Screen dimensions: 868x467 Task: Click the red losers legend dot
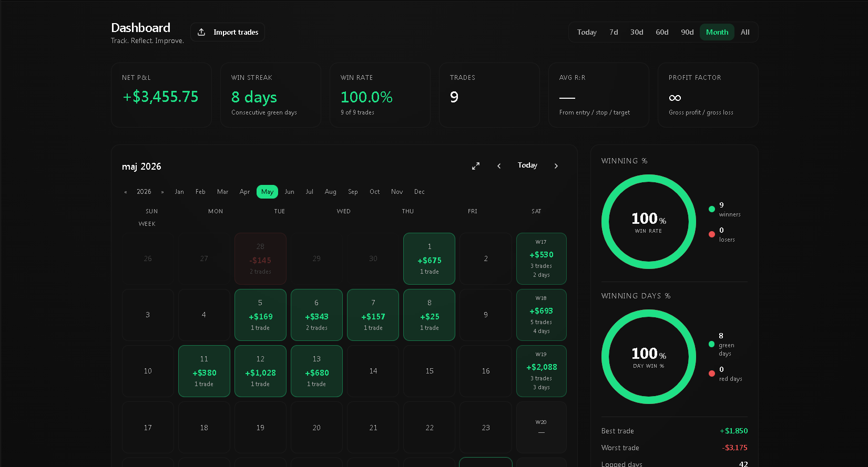712,234
